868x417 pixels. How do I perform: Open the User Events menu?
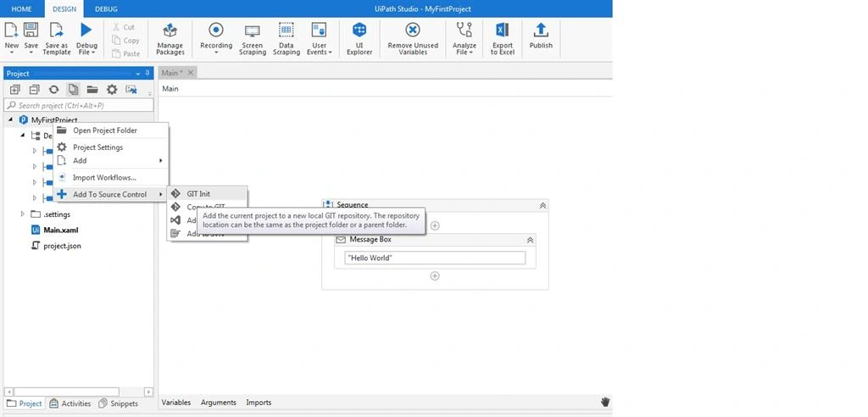320,37
